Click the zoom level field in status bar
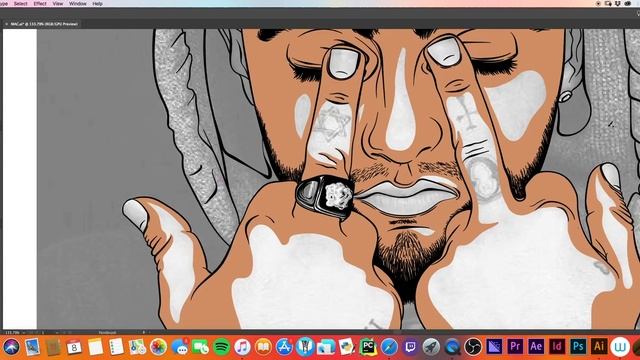Image resolution: width=640 pixels, height=360 pixels. [x=12, y=333]
